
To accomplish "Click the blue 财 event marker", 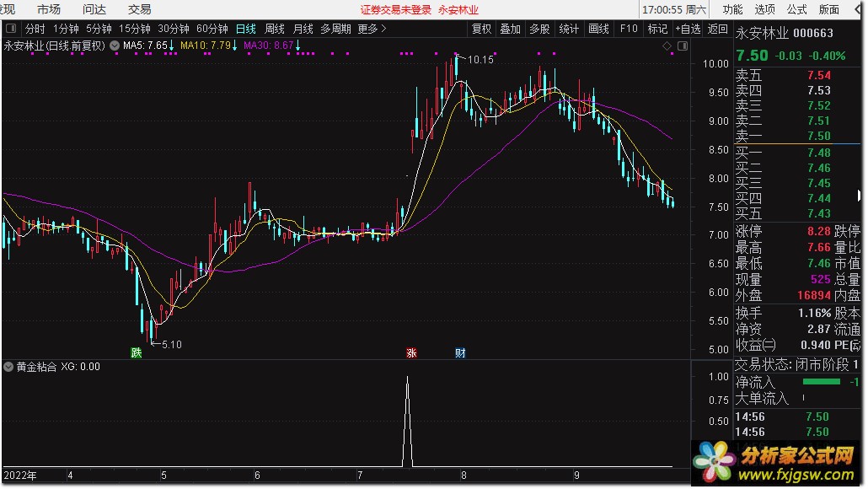I will coord(460,352).
